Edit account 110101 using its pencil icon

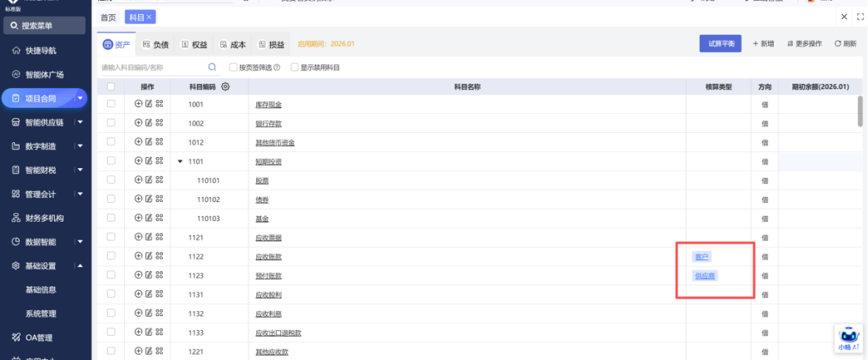[x=148, y=179]
